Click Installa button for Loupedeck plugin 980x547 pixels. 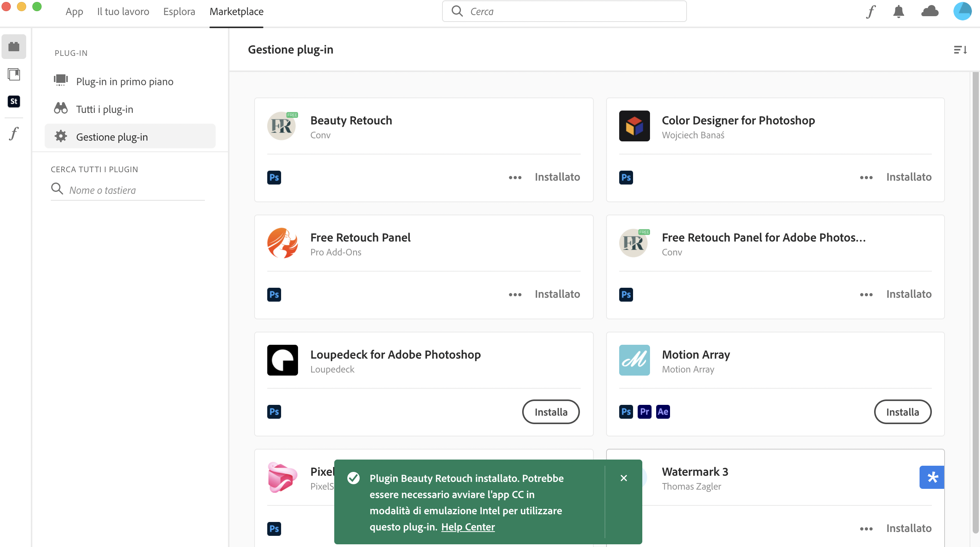click(551, 411)
